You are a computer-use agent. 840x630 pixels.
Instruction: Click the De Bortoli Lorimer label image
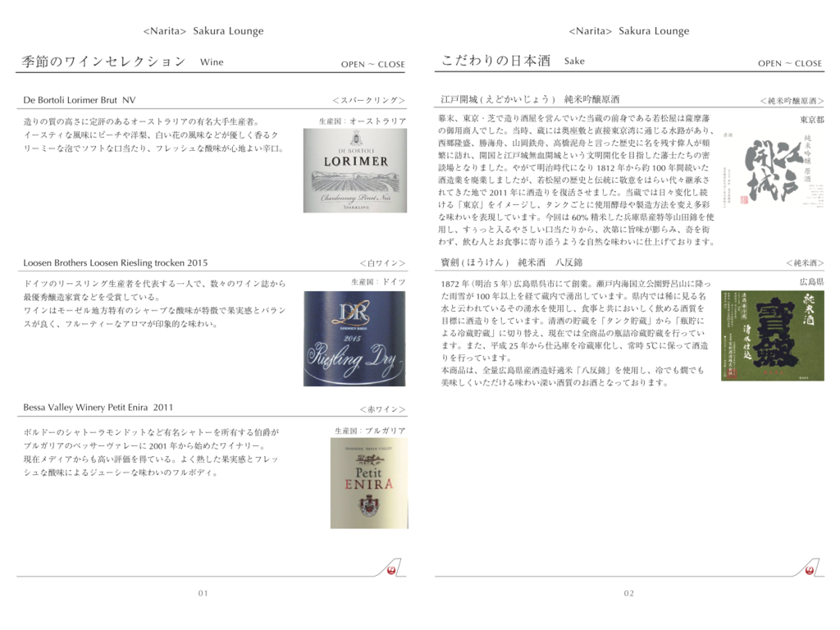[354, 171]
